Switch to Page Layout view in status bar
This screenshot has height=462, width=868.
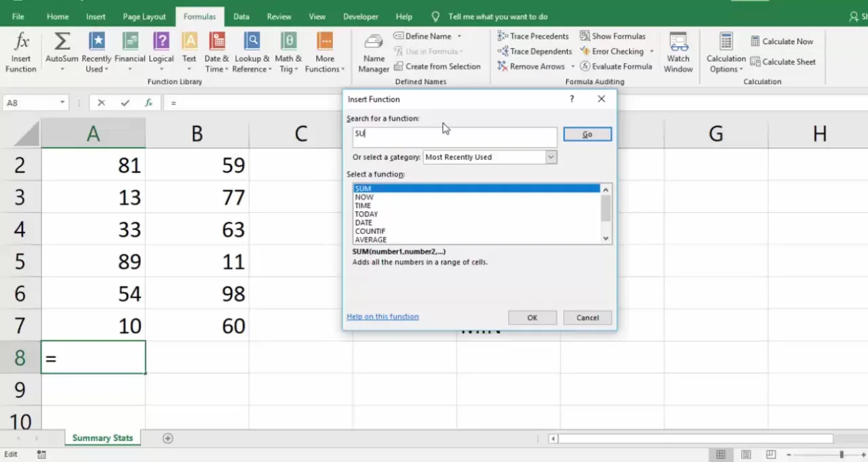pyautogui.click(x=746, y=455)
